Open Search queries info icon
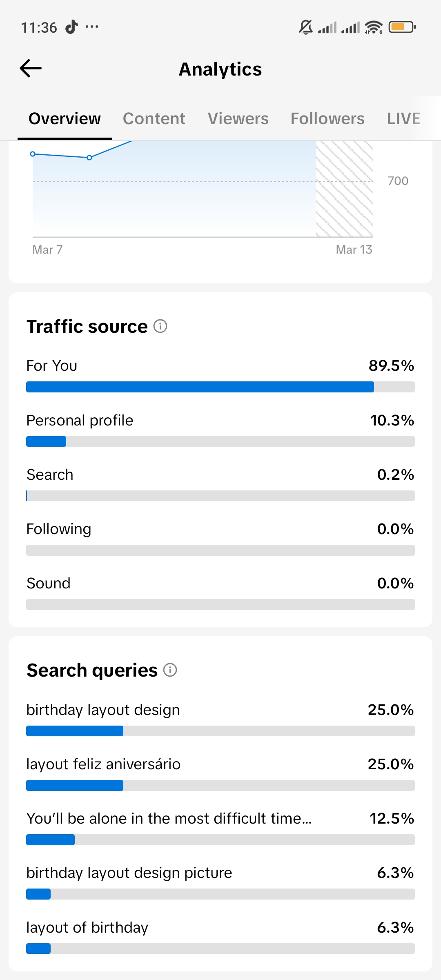Screen dimensions: 441x980 pyautogui.click(x=170, y=670)
